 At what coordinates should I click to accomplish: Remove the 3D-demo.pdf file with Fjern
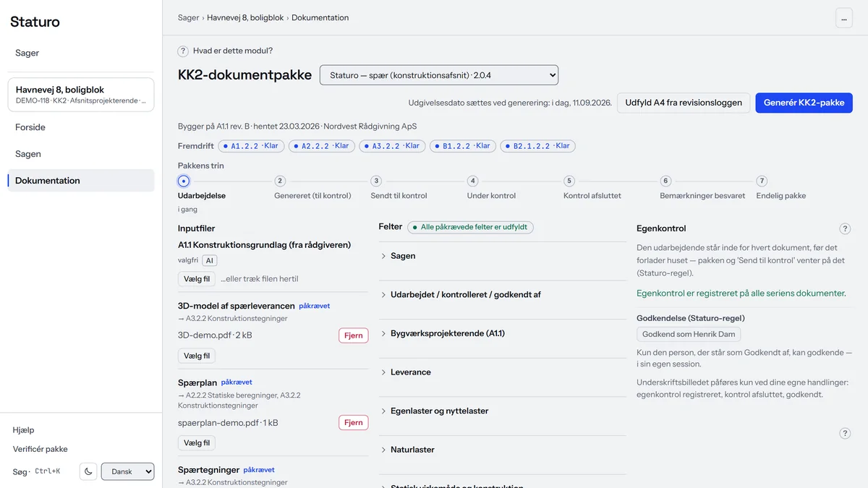pos(353,335)
